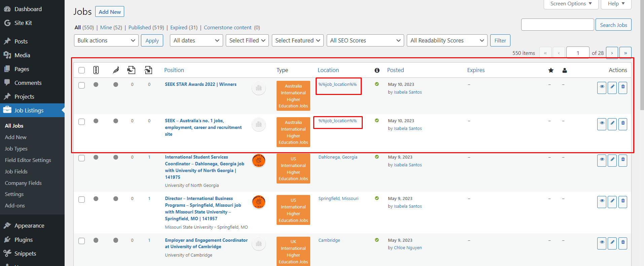644x266 pixels.
Task: Click the Filter button
Action: [500, 40]
